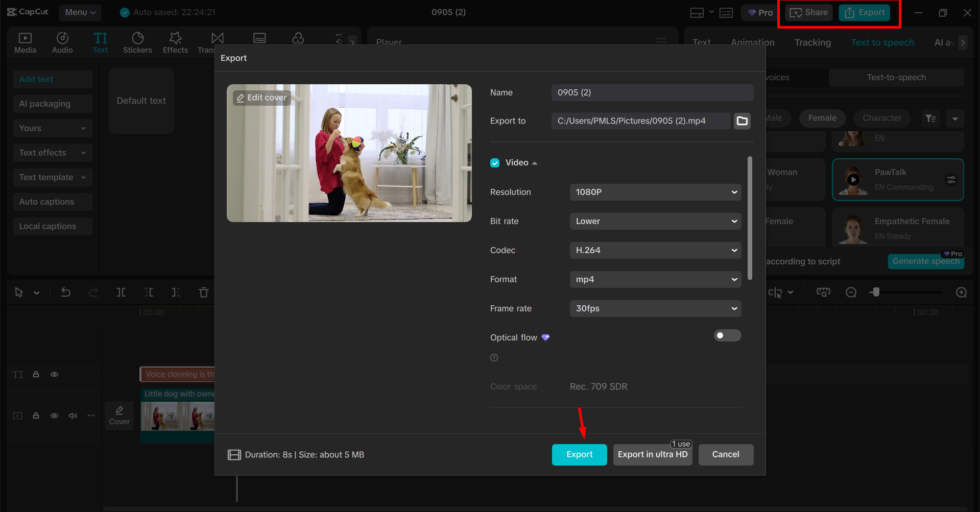Open the Effects panel
Image resolution: width=980 pixels, height=512 pixels.
coord(175,42)
